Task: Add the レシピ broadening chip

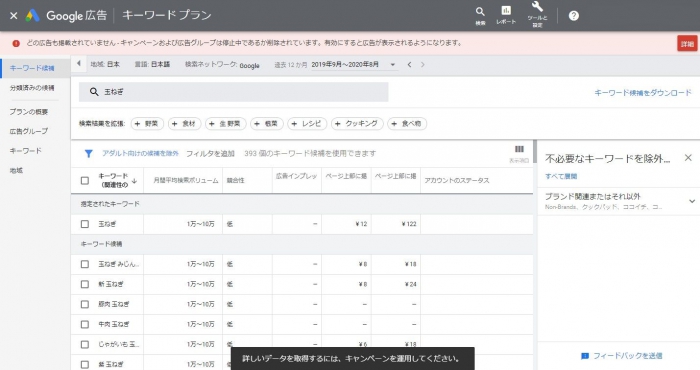Action: (x=307, y=124)
